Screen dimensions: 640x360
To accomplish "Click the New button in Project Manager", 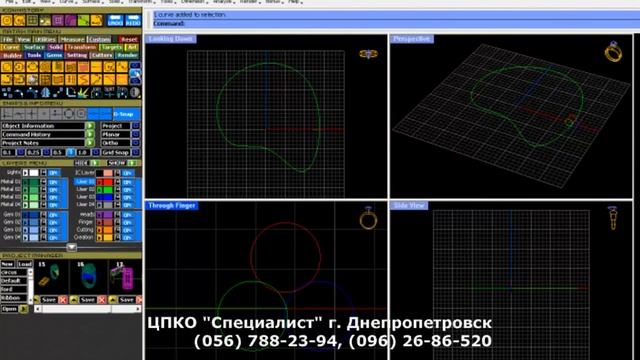I will [x=7, y=264].
